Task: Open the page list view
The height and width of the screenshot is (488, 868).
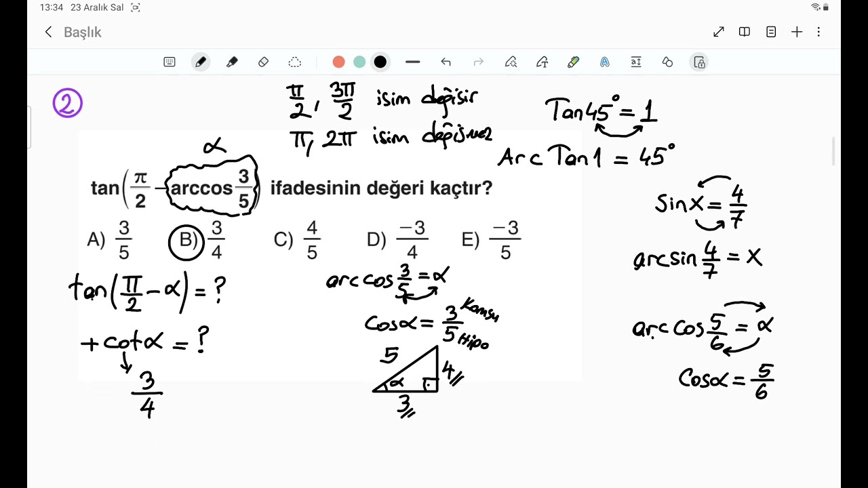Action: click(771, 32)
